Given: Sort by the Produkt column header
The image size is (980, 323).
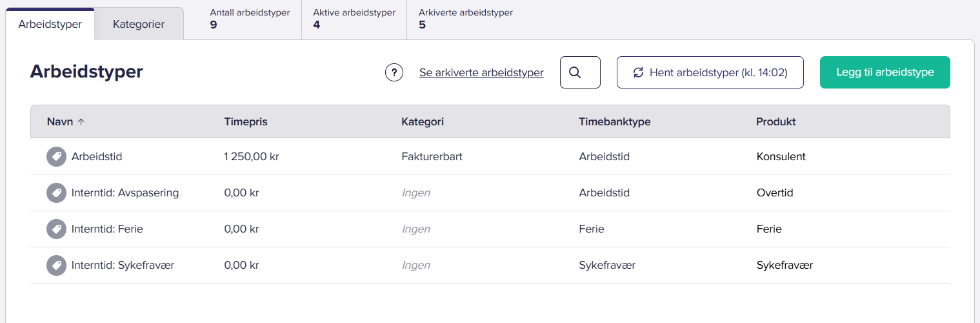Looking at the screenshot, I should [x=775, y=121].
